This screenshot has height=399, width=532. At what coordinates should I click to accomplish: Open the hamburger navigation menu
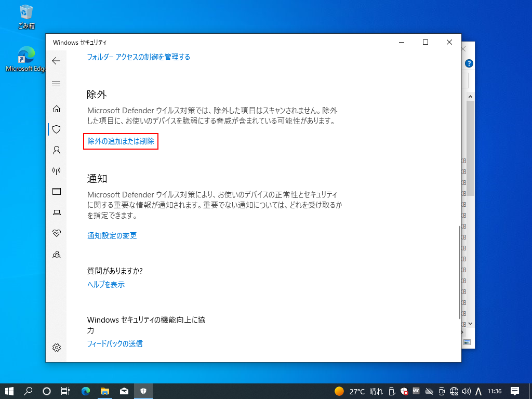[56, 84]
